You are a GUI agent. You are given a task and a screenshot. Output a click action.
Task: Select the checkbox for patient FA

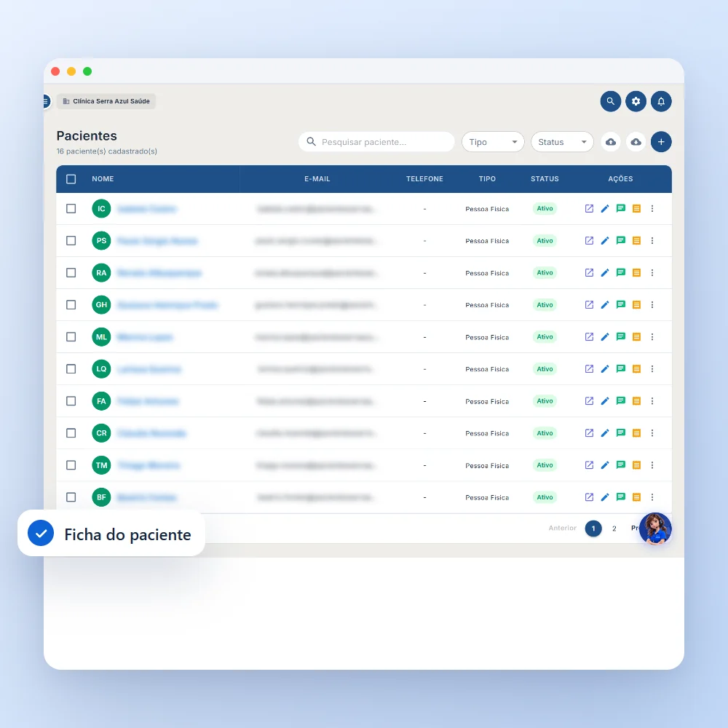[71, 401]
